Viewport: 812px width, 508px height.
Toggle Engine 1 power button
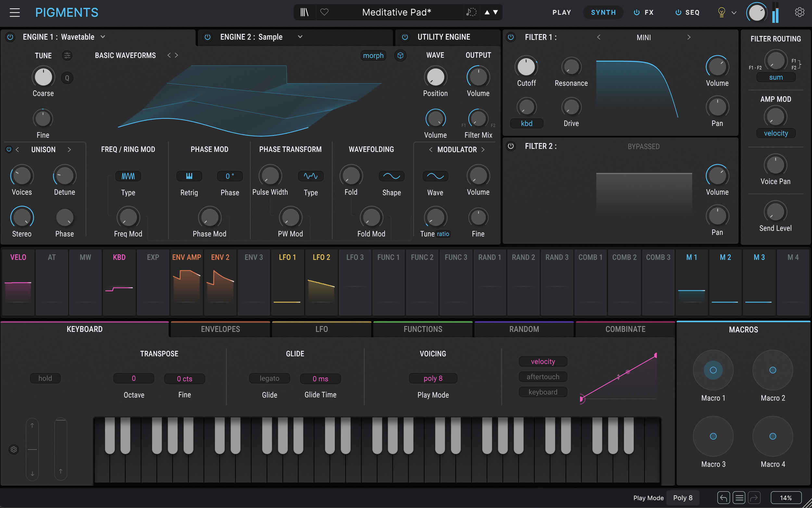pyautogui.click(x=10, y=37)
